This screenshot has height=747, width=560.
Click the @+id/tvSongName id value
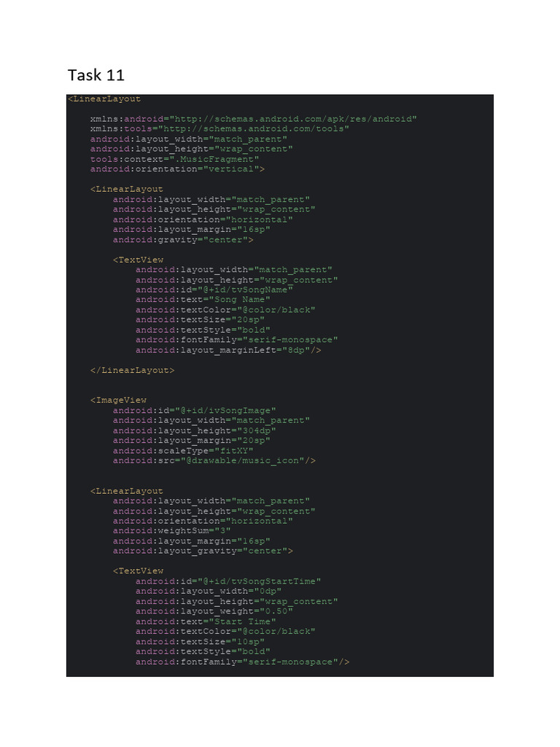245,290
